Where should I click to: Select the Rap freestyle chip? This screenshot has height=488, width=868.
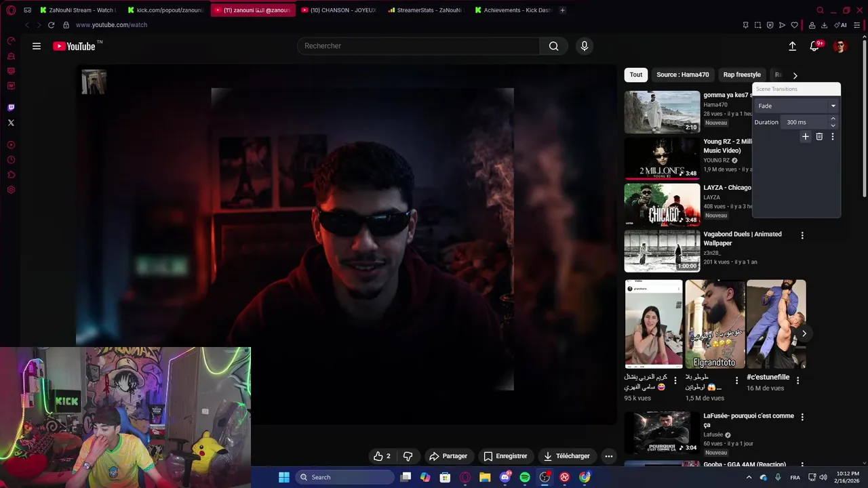pos(742,75)
